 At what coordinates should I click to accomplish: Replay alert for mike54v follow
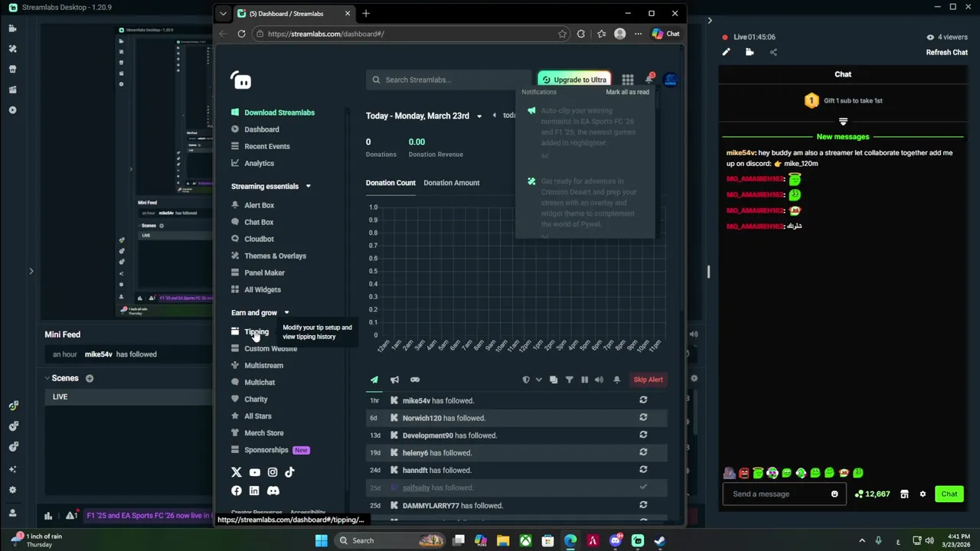643,400
